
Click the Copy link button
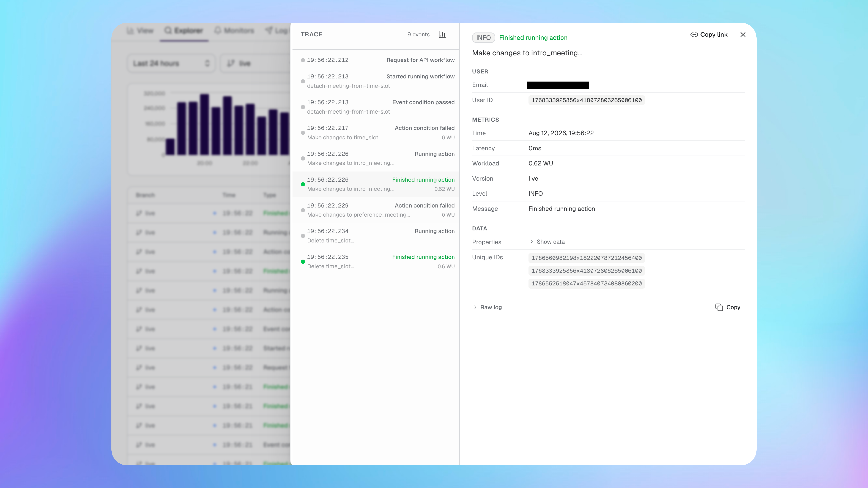(709, 34)
